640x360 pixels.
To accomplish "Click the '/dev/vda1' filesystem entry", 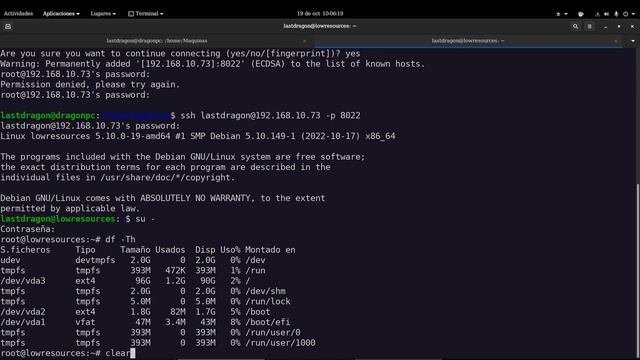I will pyautogui.click(x=23, y=322).
